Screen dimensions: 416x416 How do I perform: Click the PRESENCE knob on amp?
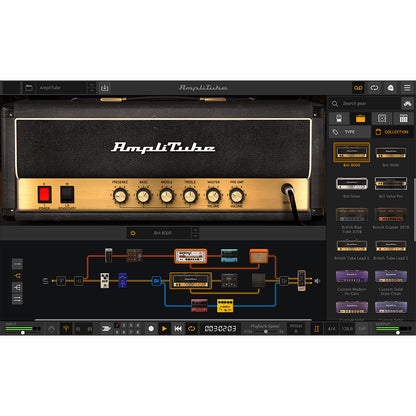tap(120, 196)
